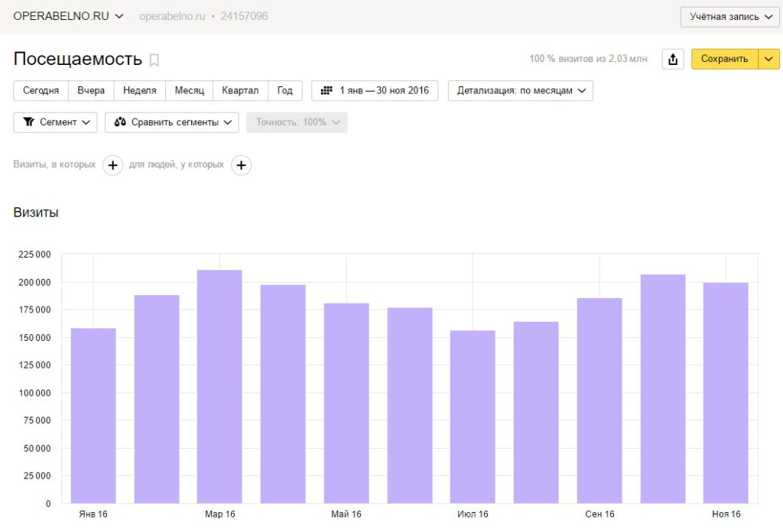The height and width of the screenshot is (532, 783).
Task: Click the Июл 16 bar
Action: pos(473,417)
